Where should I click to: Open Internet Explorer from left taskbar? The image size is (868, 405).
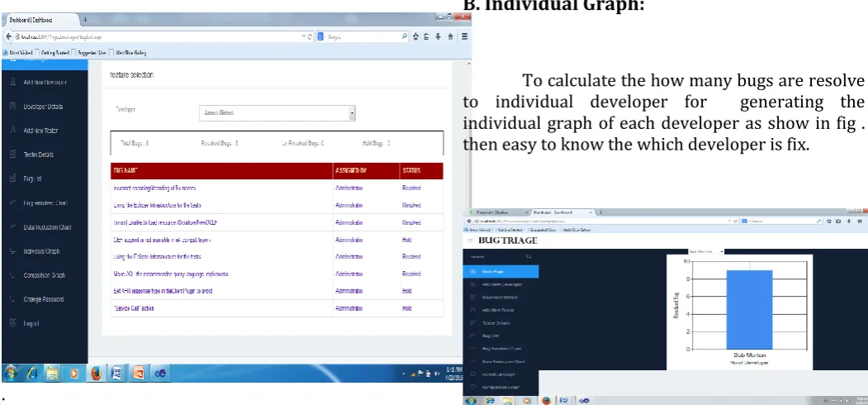pos(32,374)
